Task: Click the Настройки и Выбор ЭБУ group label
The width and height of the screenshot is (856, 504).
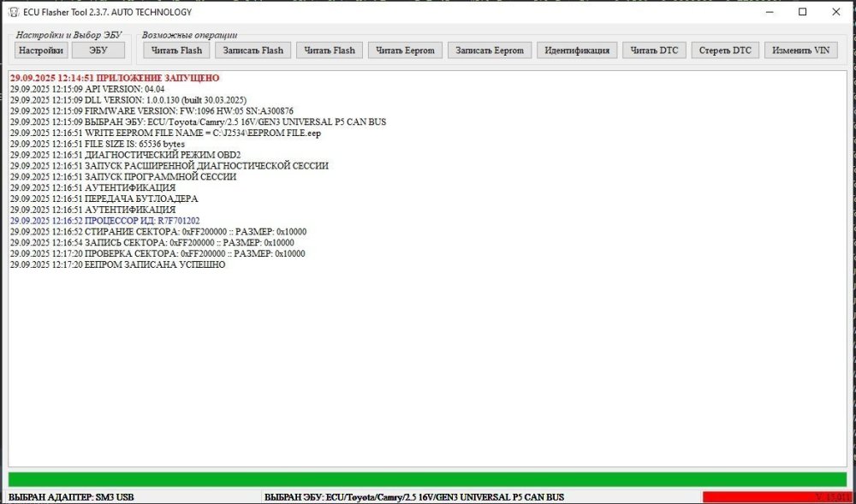Action: point(68,35)
